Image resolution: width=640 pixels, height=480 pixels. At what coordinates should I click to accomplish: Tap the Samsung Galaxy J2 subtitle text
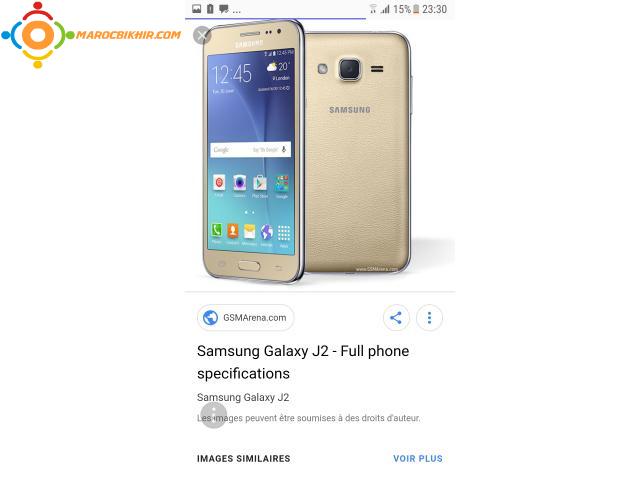click(243, 397)
